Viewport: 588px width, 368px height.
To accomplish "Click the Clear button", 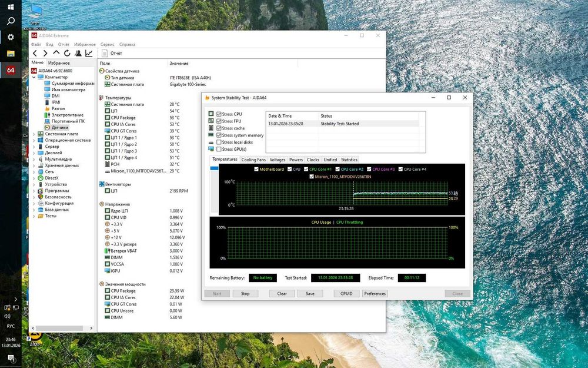I will pyautogui.click(x=282, y=294).
